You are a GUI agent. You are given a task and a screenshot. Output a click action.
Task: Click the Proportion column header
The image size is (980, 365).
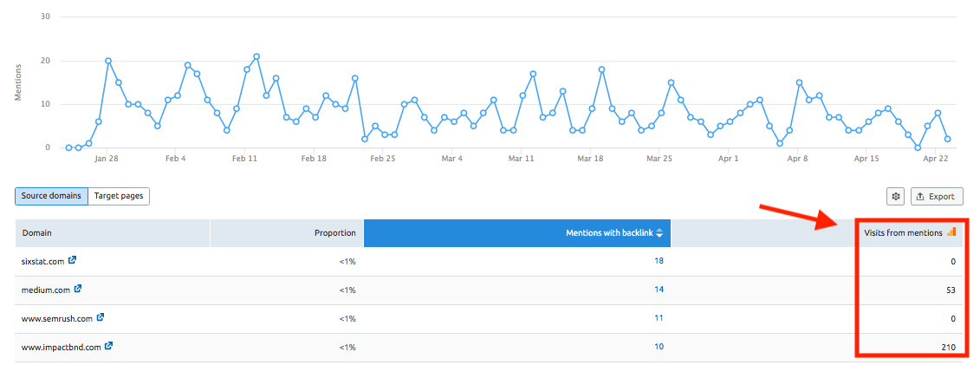334,232
